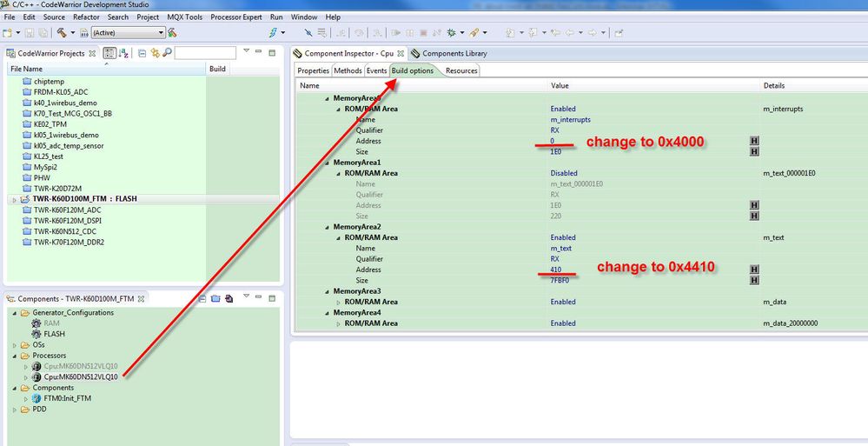
Task: Click the Build hammer icon in the toolbar
Action: click(62, 33)
